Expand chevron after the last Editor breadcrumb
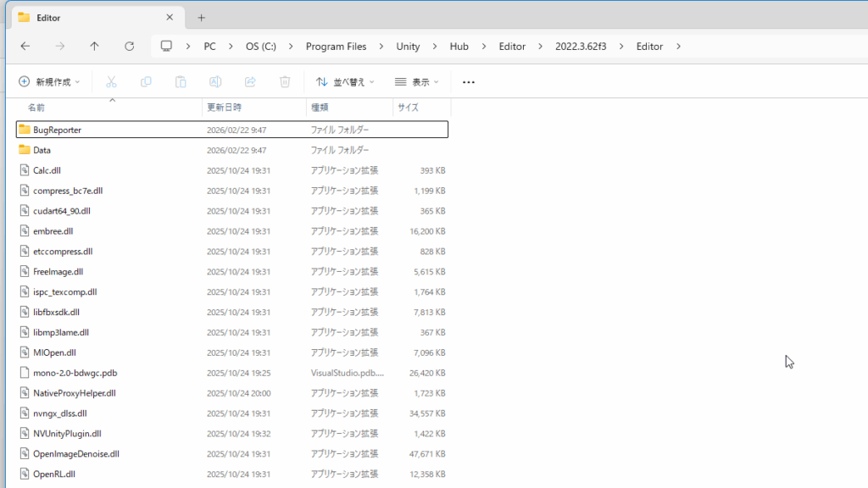This screenshot has height=488, width=868. pyautogui.click(x=678, y=47)
